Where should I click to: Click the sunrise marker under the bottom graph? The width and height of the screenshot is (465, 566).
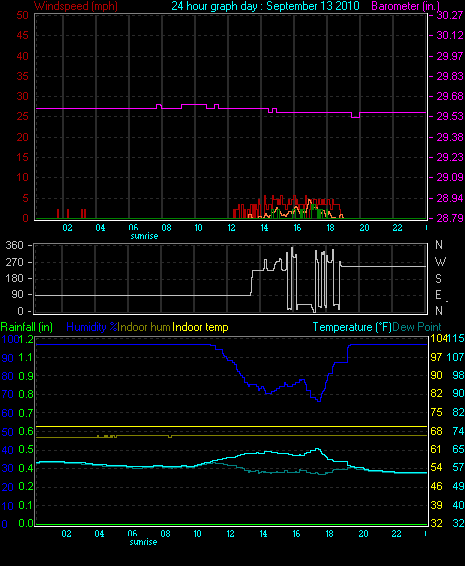[x=143, y=542]
